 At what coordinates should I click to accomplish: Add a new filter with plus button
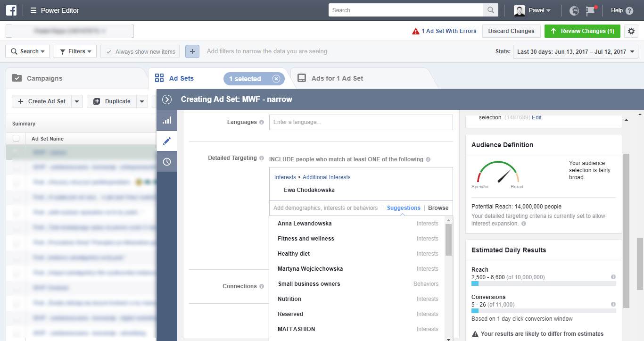192,51
